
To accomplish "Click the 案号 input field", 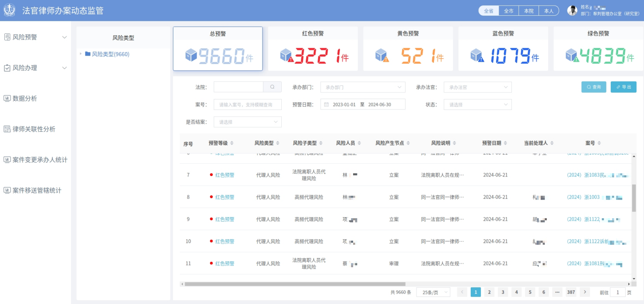I will coord(247,105).
